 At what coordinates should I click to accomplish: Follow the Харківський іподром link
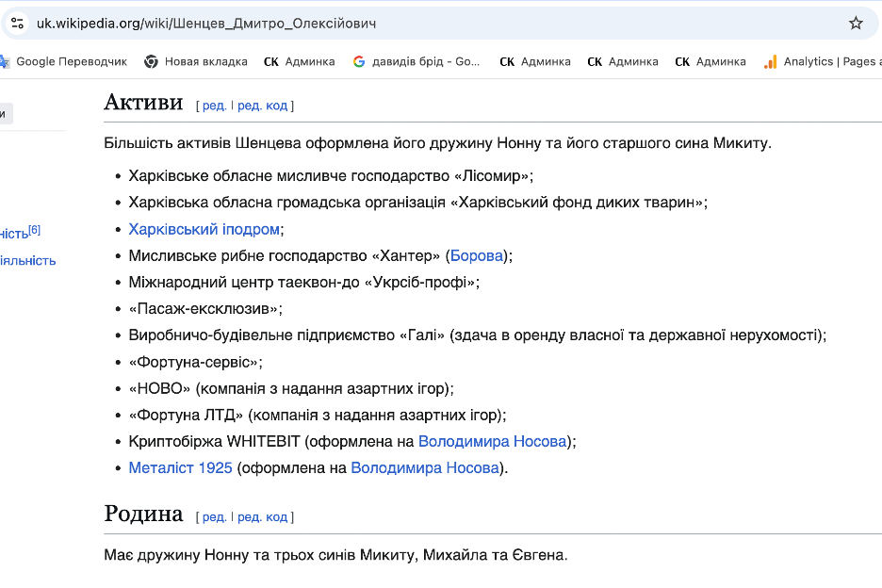204,230
